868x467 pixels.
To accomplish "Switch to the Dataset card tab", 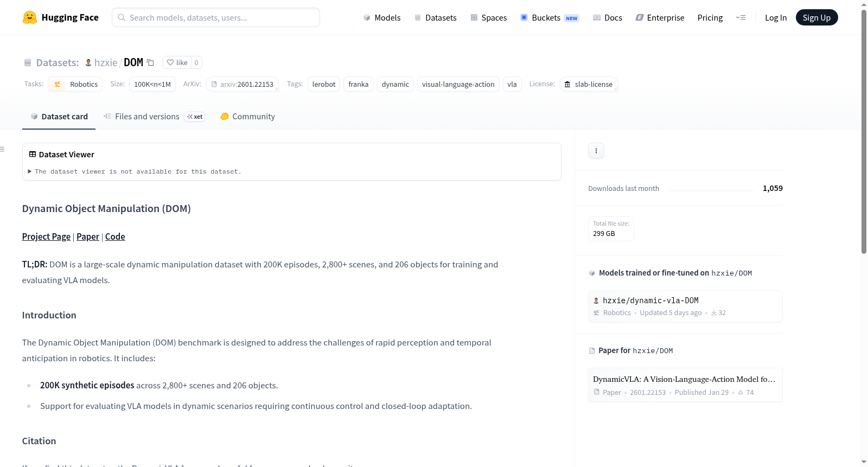I will click(59, 117).
